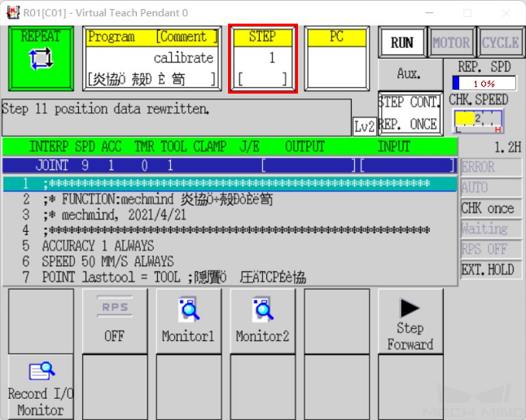
Task: Click the CHK once button
Action: (x=487, y=208)
